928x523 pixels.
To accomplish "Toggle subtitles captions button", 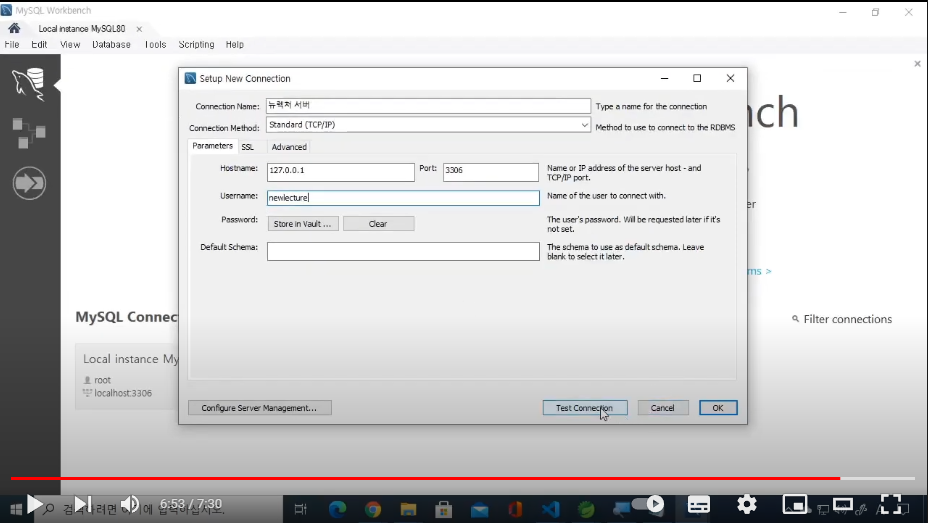I will pyautogui.click(x=698, y=505).
